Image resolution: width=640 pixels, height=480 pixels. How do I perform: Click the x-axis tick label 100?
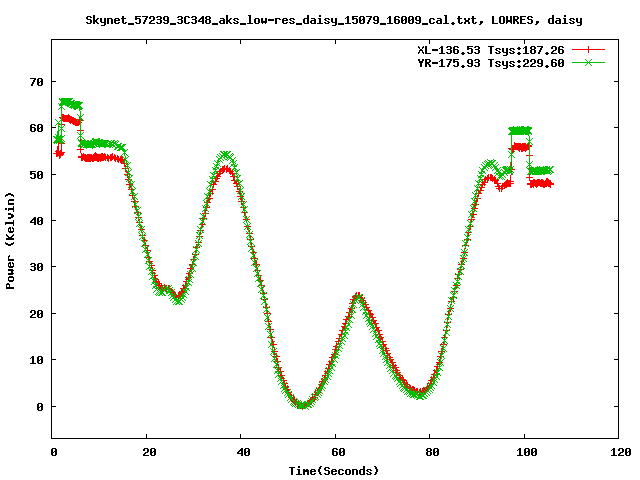tap(525, 453)
